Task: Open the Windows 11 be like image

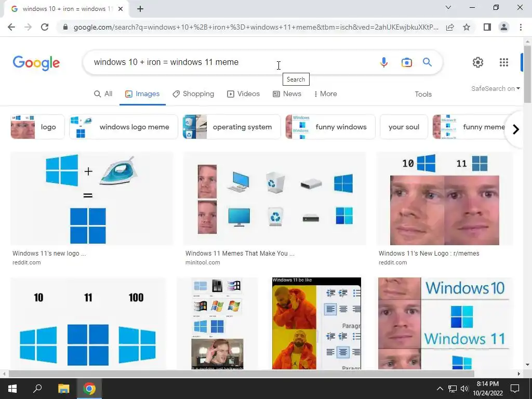Action: [x=316, y=323]
